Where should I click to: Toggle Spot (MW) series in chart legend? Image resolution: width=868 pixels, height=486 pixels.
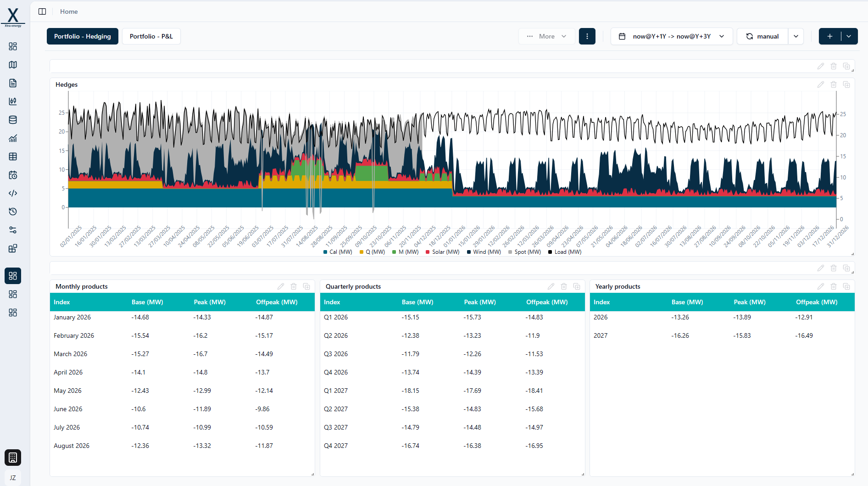pyautogui.click(x=524, y=252)
